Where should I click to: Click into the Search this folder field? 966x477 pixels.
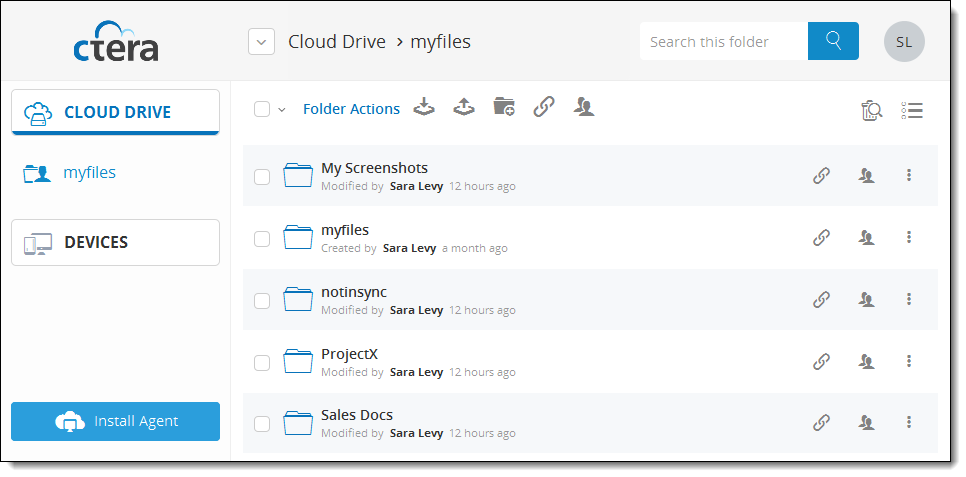tap(724, 41)
